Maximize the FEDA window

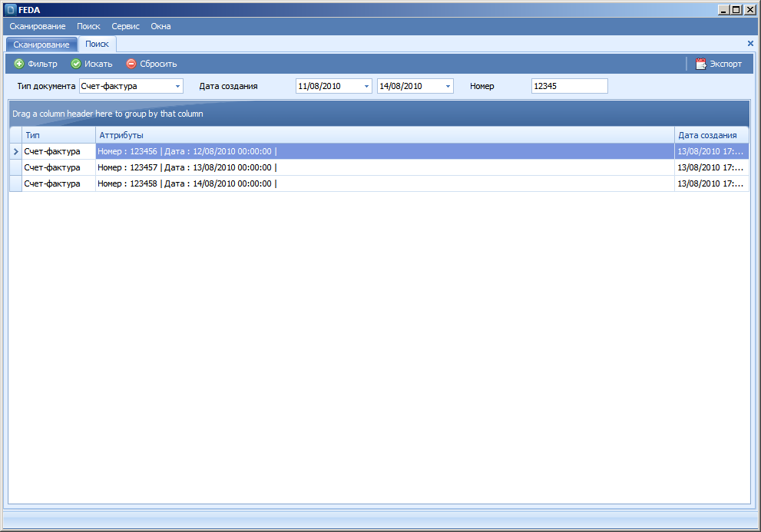(736, 10)
